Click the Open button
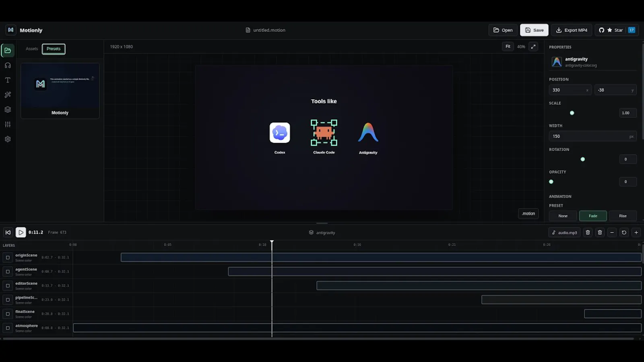 (503, 30)
